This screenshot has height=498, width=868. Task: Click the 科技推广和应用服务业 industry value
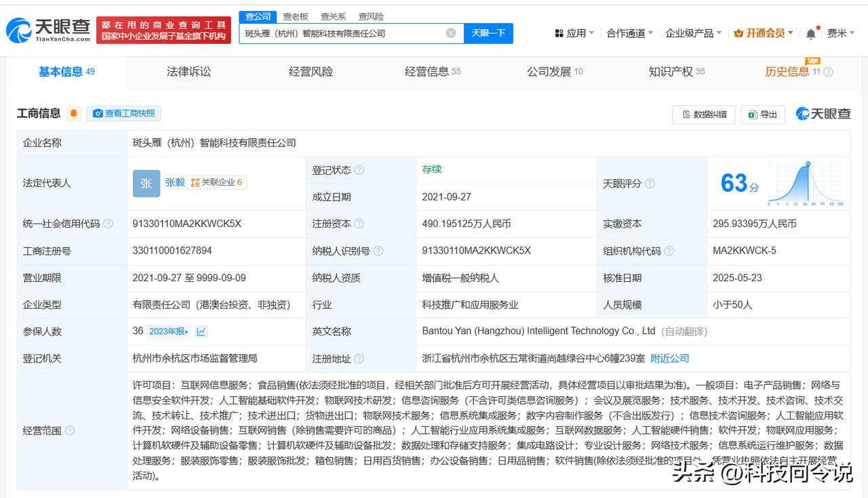tap(470, 305)
